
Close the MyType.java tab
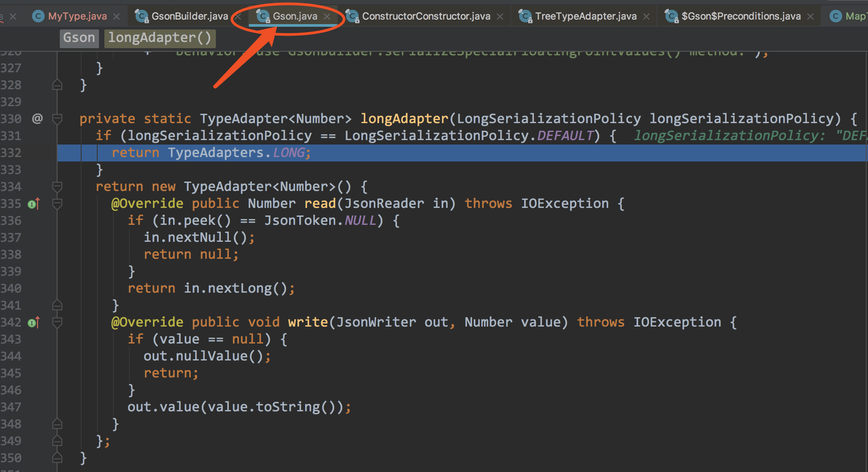click(116, 17)
